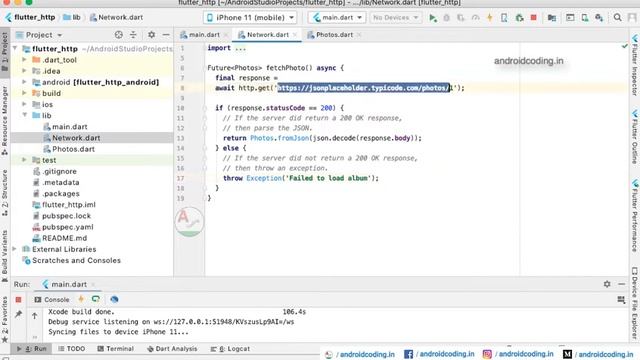Run main.dart with the green play icon
This screenshot has height=360, width=640.
coord(433,18)
